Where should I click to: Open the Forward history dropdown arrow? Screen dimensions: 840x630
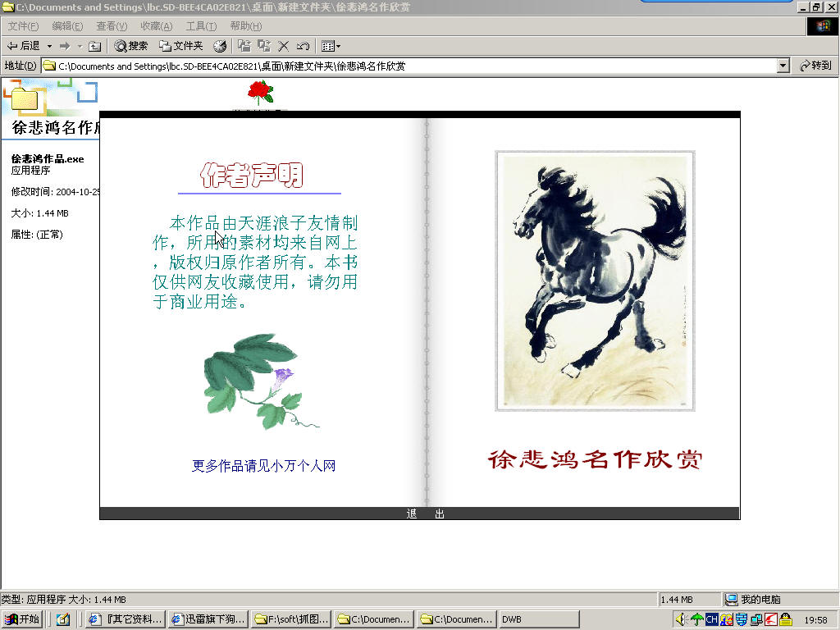[x=80, y=46]
